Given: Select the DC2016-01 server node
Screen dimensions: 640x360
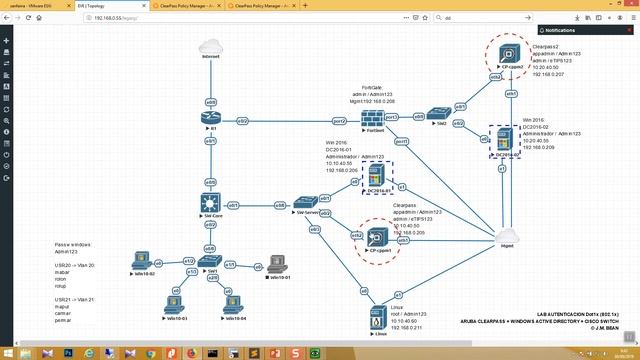Looking at the screenshot, I should [376, 176].
